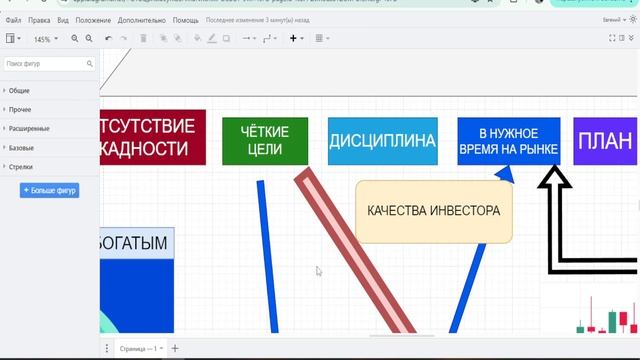This screenshot has height=360, width=640.
Task: Open the user name dropdown at top right
Action: pyautogui.click(x=614, y=20)
